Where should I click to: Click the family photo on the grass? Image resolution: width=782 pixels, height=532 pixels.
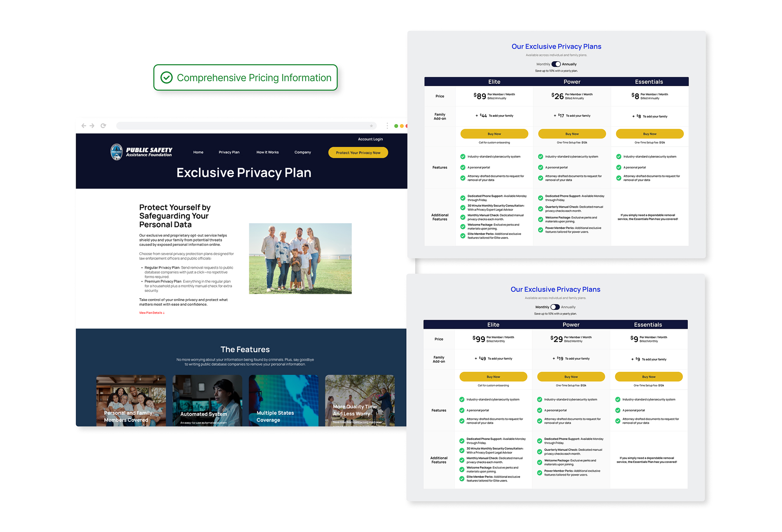point(300,258)
